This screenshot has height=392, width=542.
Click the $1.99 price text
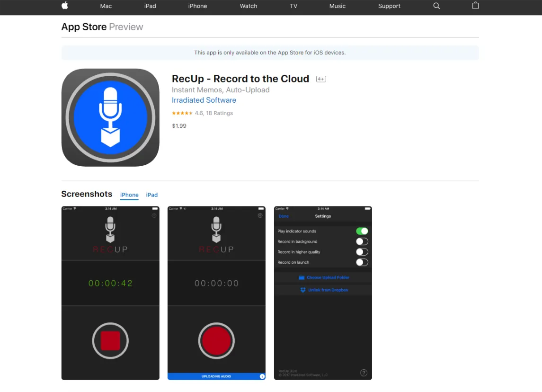point(179,126)
